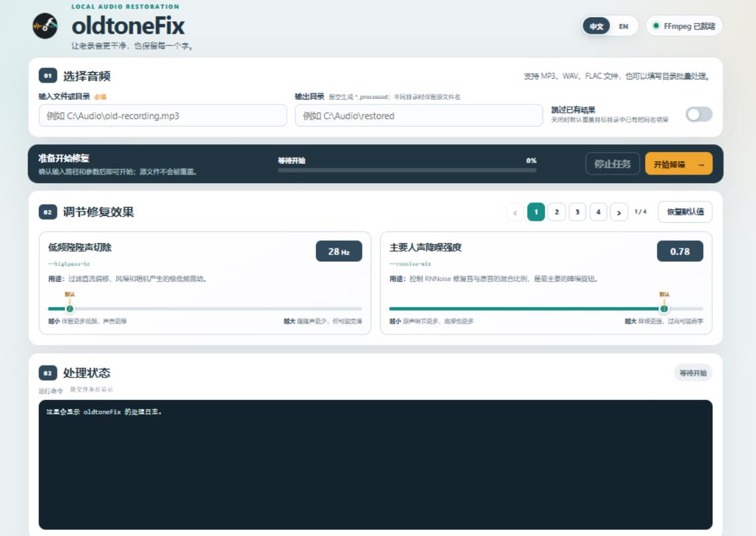This screenshot has height=536, width=756.
Task: Click the 必填 required marker
Action: point(100,97)
